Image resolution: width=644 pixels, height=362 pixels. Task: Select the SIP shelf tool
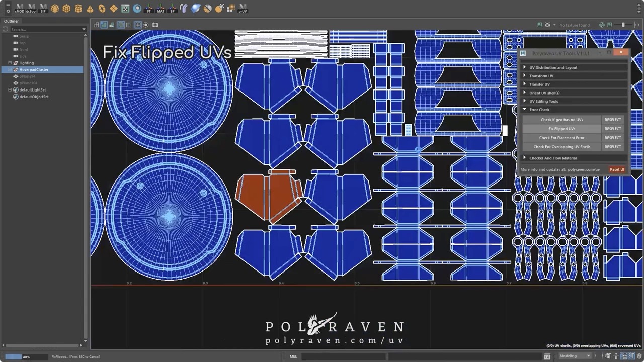[43, 9]
